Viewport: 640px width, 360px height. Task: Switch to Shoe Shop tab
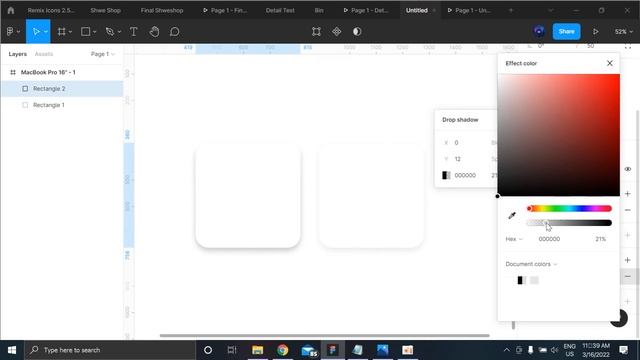105,10
